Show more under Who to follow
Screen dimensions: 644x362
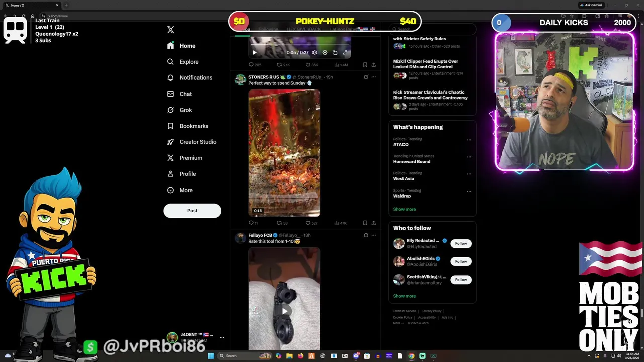(x=405, y=296)
